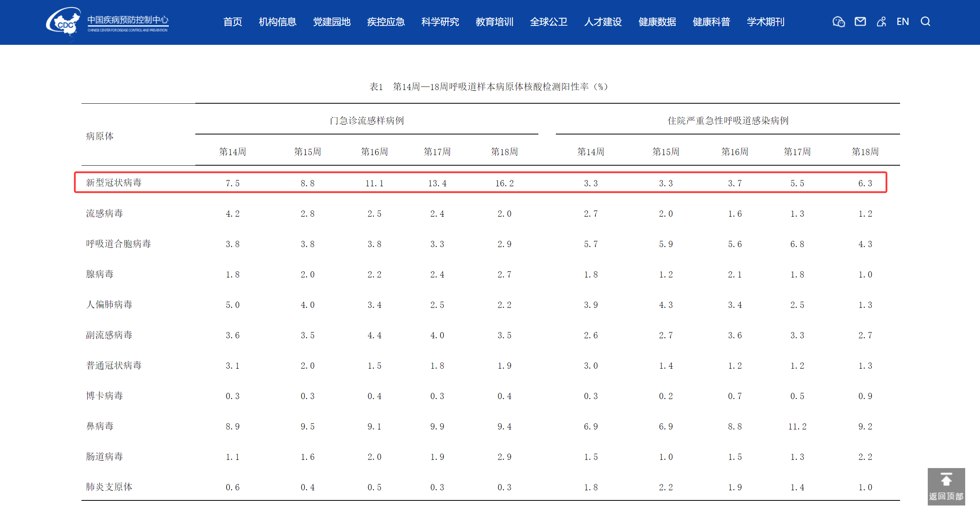Go to 健康数据 section
This screenshot has width=980, height=516.
tap(657, 22)
